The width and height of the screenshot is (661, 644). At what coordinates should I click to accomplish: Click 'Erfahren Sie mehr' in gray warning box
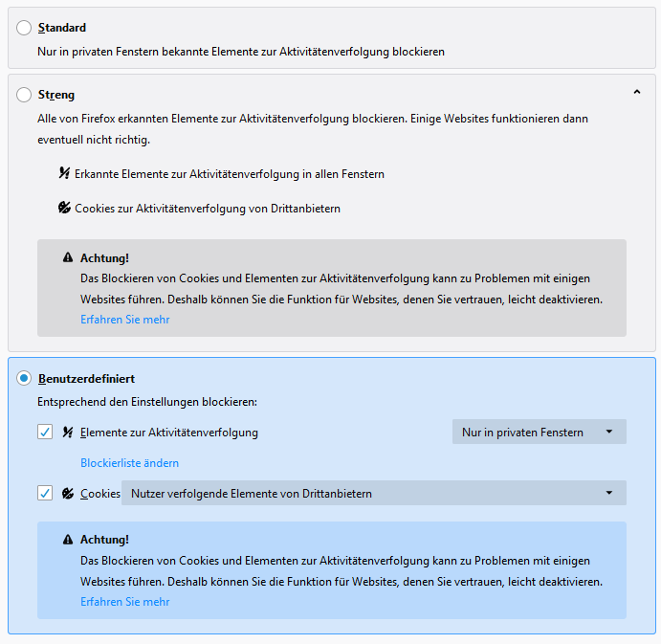pos(124,320)
